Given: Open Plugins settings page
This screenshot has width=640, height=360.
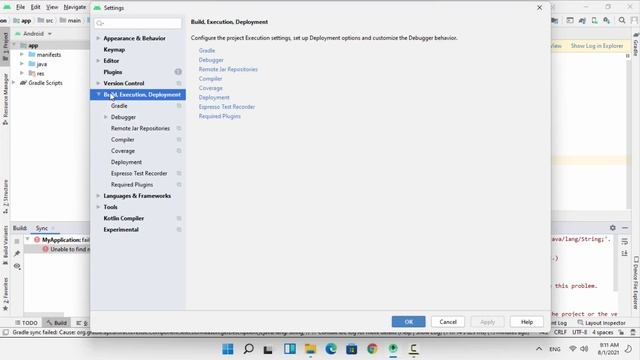Looking at the screenshot, I should click(113, 72).
